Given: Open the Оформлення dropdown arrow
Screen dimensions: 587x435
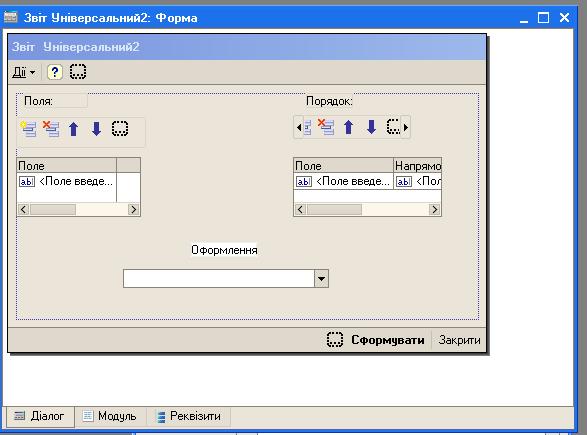Looking at the screenshot, I should [321, 279].
